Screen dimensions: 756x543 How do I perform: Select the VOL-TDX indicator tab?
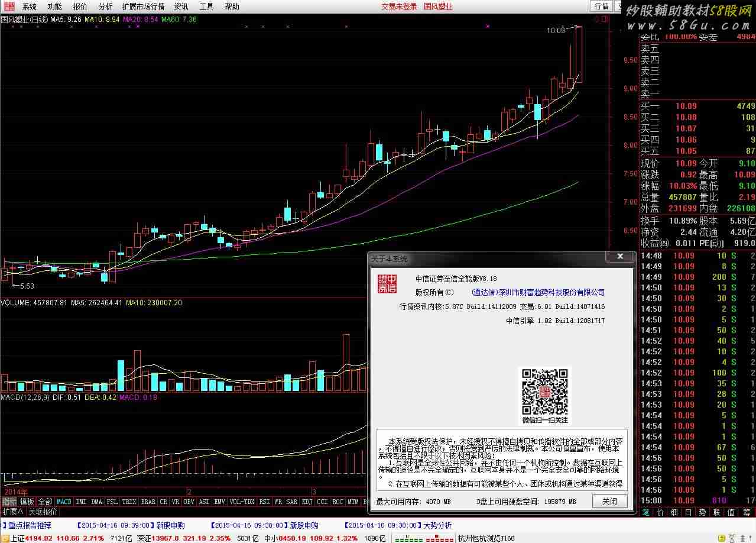point(242,502)
